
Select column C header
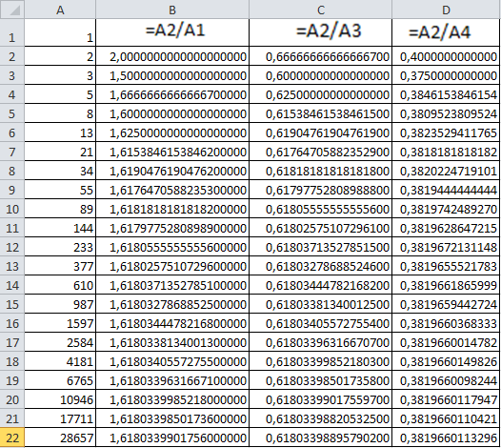320,10
